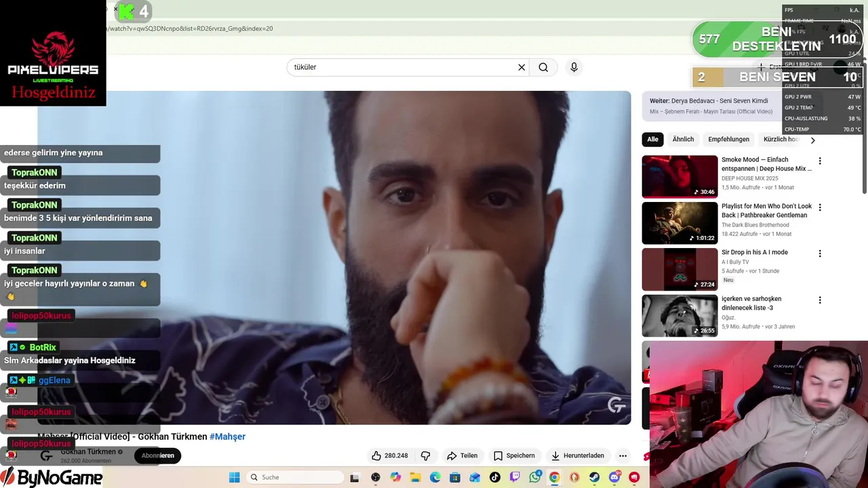The height and width of the screenshot is (488, 868).
Task: Start voice search with the microphone
Action: (574, 67)
